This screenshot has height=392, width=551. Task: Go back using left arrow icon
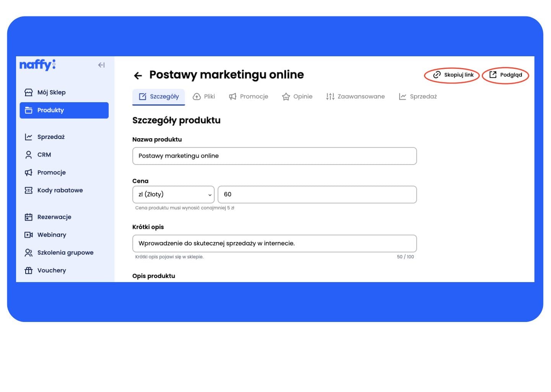click(x=138, y=75)
